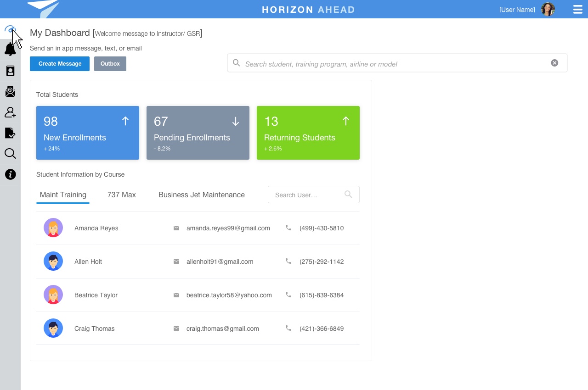Click the HORIZON AHEAD title
The image size is (588, 390).
[x=308, y=10]
